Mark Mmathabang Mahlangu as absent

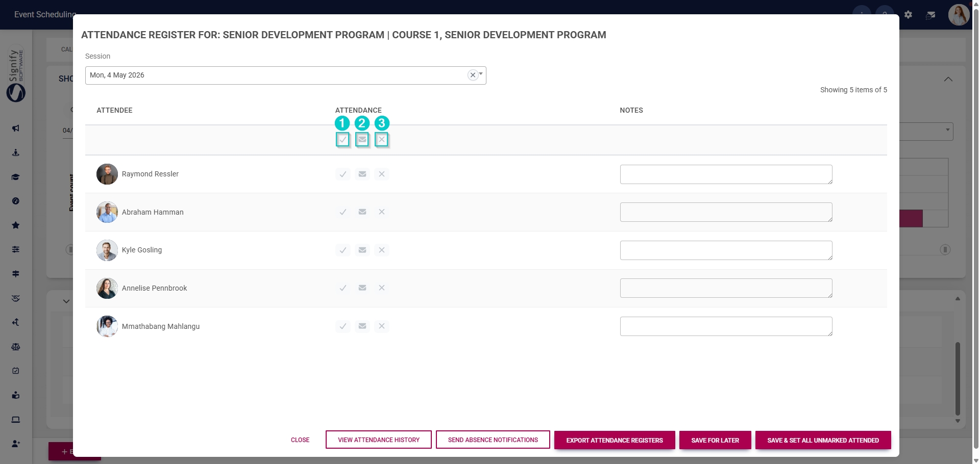(382, 326)
